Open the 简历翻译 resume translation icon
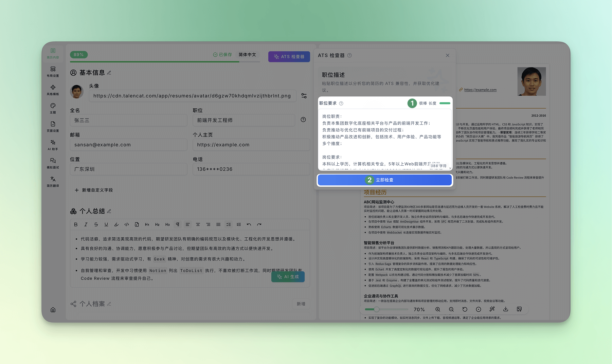612x364 pixels. tap(53, 181)
